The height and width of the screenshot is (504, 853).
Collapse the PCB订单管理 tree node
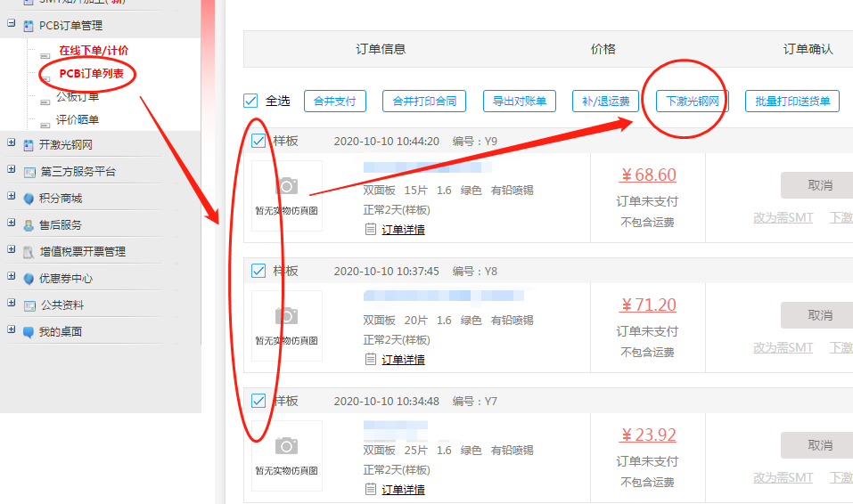point(12,25)
